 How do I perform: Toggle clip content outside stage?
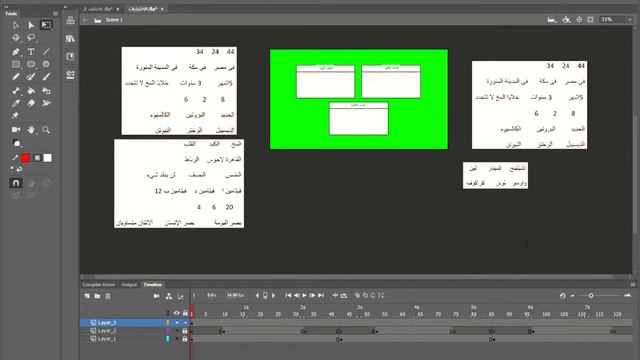(x=591, y=20)
